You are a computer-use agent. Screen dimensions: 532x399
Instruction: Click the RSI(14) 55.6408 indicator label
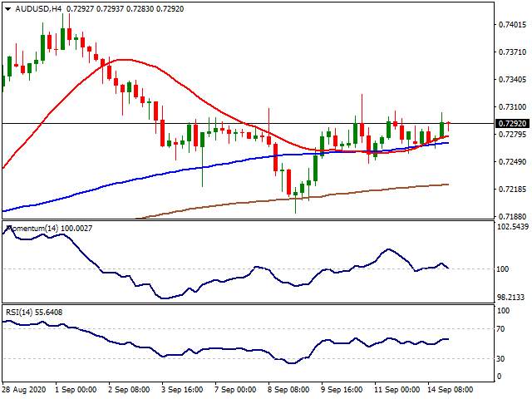click(34, 313)
